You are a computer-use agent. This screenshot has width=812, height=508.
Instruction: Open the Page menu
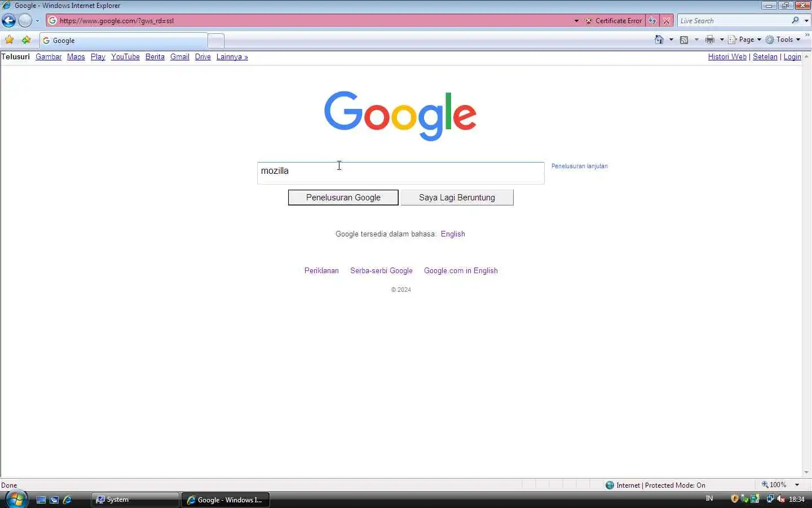click(x=744, y=40)
